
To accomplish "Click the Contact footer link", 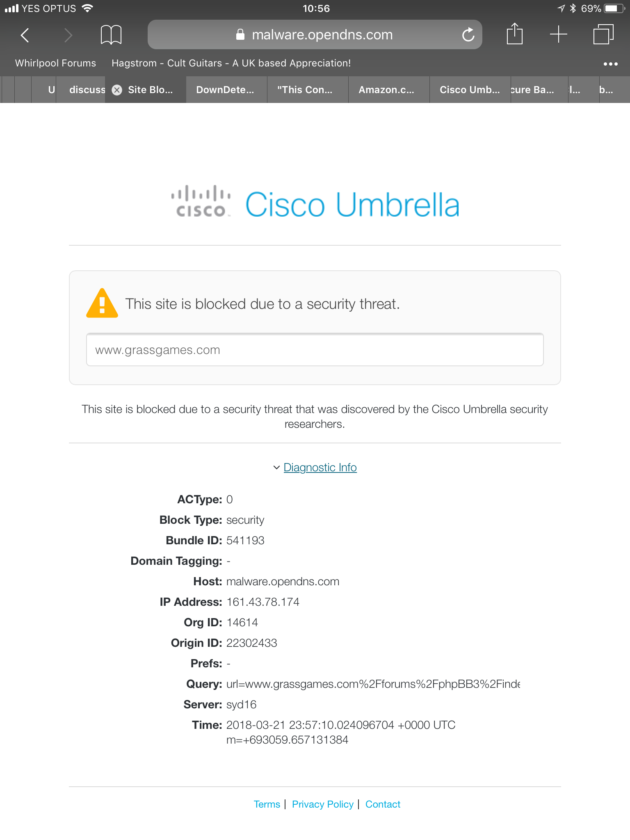I will pyautogui.click(x=383, y=804).
